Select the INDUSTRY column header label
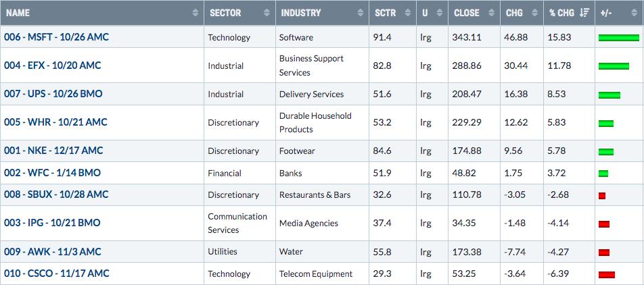The width and height of the screenshot is (644, 285). click(x=300, y=13)
